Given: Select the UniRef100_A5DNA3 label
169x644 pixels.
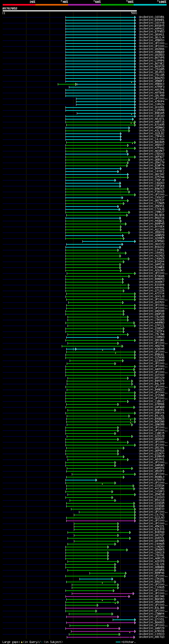Looking at the screenshot, I should coord(152,128).
